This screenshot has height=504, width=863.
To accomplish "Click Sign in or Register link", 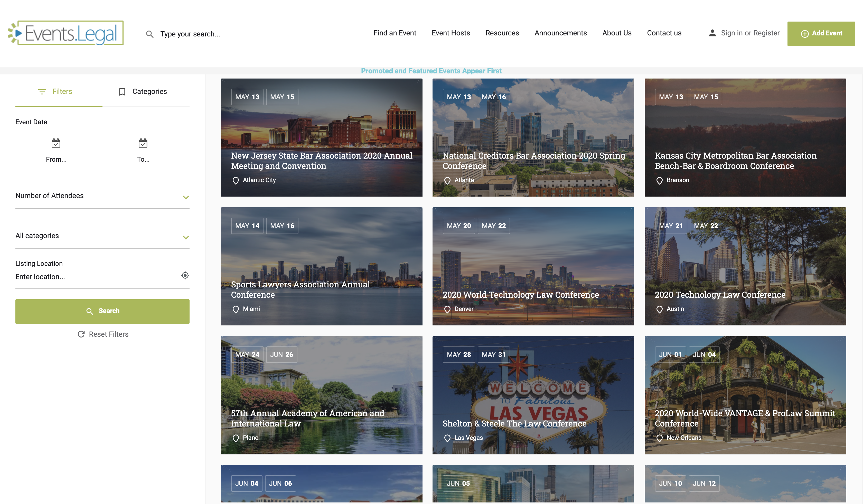I will (750, 33).
